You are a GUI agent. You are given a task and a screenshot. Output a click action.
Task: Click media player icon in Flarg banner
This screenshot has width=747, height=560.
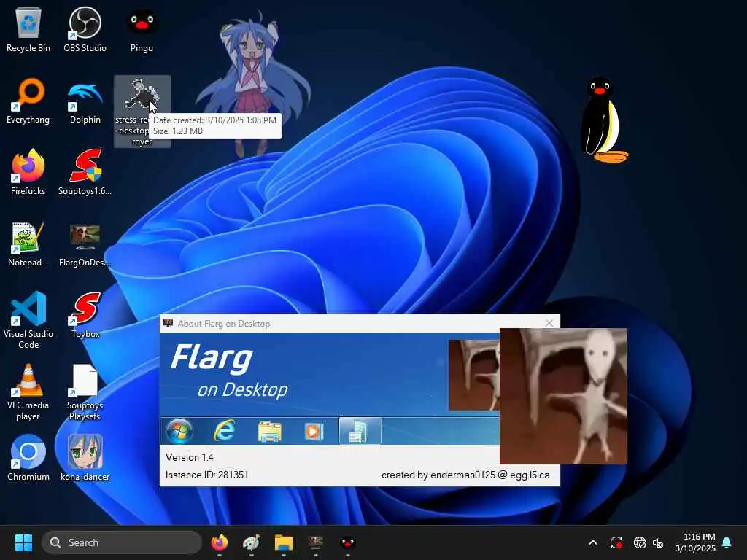point(314,432)
